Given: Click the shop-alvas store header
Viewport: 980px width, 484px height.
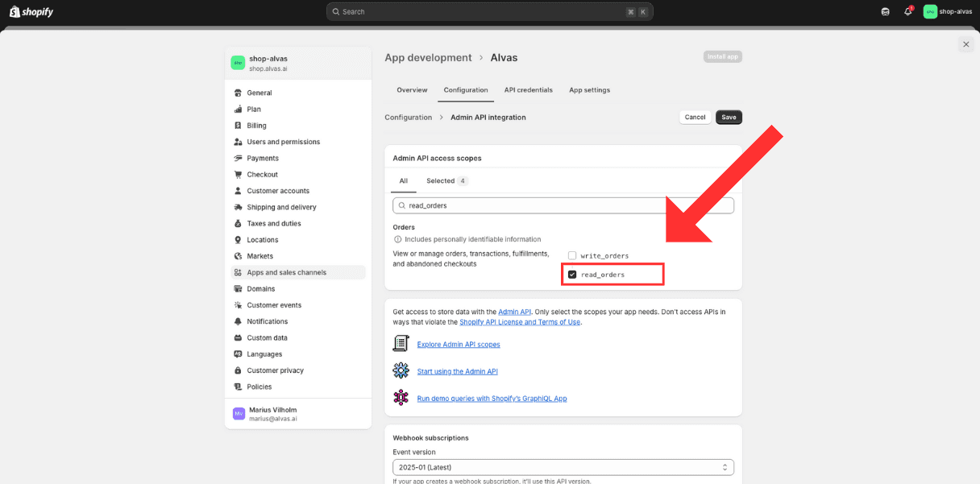Looking at the screenshot, I should tap(298, 63).
